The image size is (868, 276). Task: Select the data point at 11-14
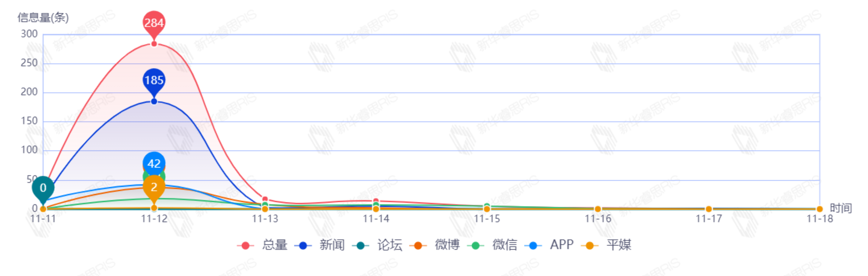click(376, 209)
